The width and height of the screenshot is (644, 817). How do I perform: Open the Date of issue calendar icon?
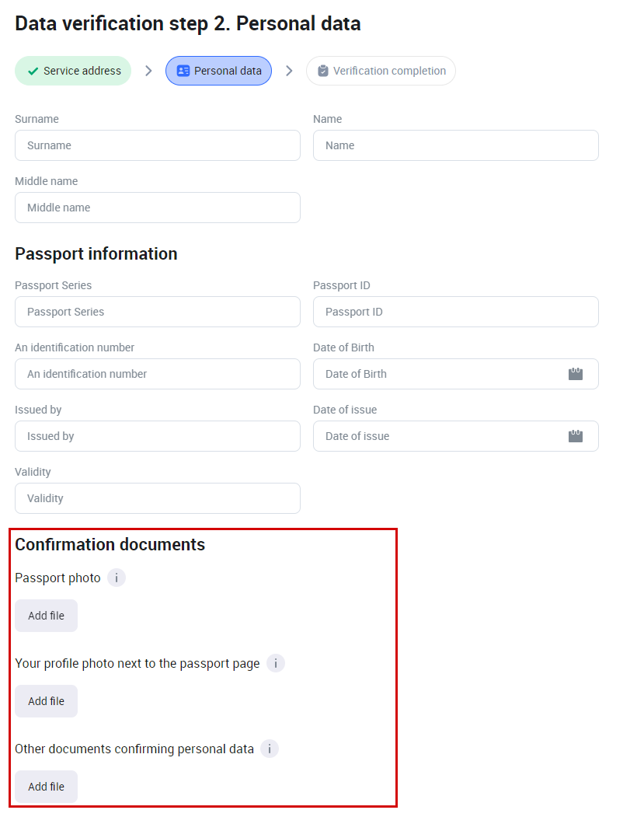(x=576, y=436)
